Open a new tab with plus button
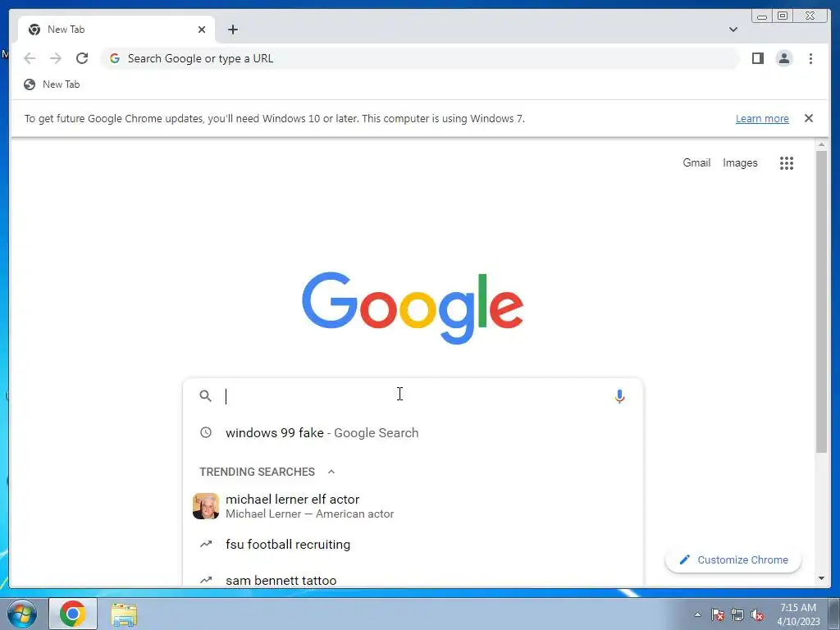The image size is (840, 630). pyautogui.click(x=232, y=30)
